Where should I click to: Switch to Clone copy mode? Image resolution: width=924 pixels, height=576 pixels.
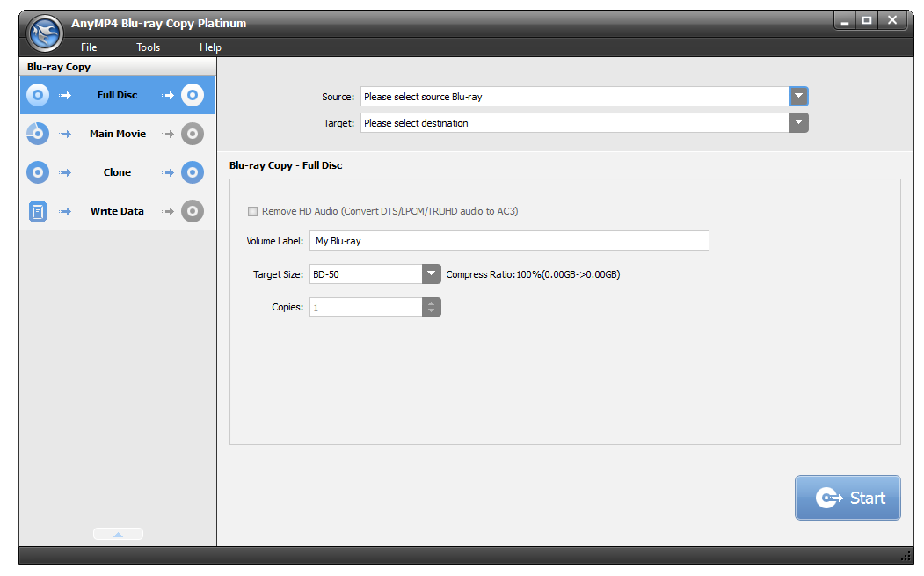(117, 171)
